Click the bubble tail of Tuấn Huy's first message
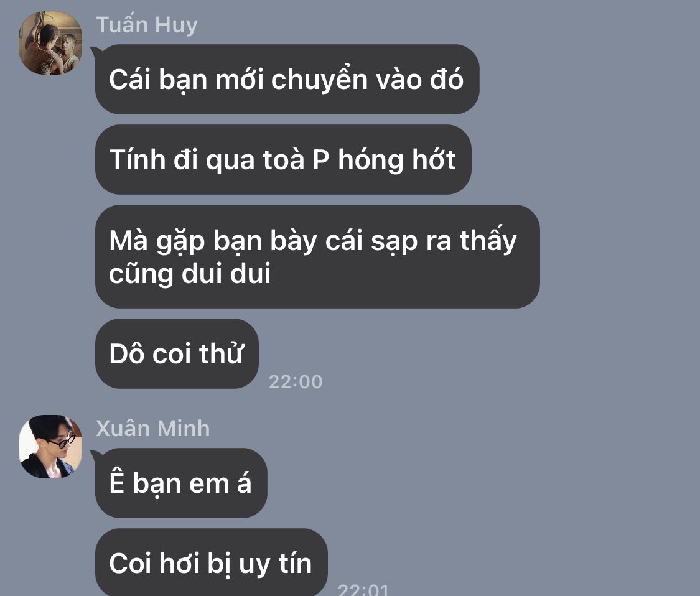Screen dimensions: 700x596 pos(94,52)
